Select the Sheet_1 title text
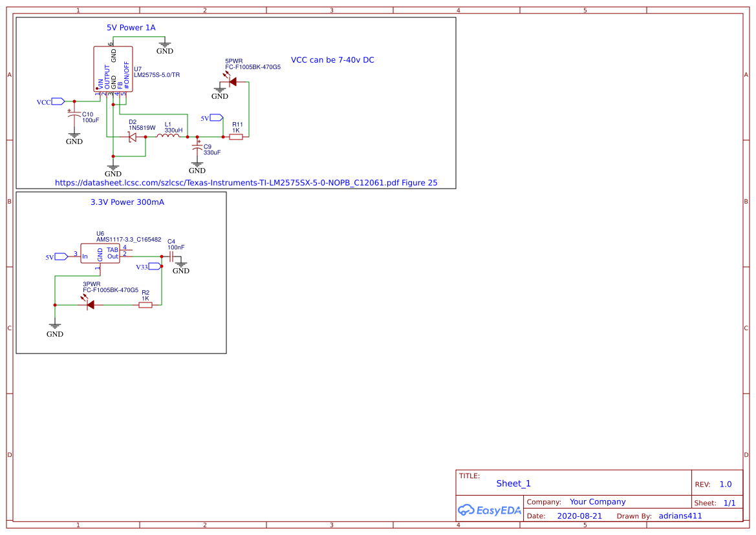 pos(513,483)
